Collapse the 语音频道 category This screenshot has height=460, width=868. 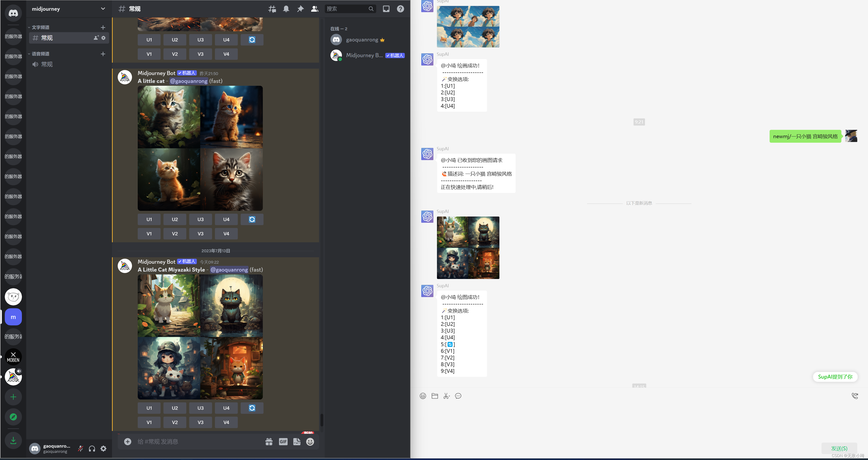[41, 54]
